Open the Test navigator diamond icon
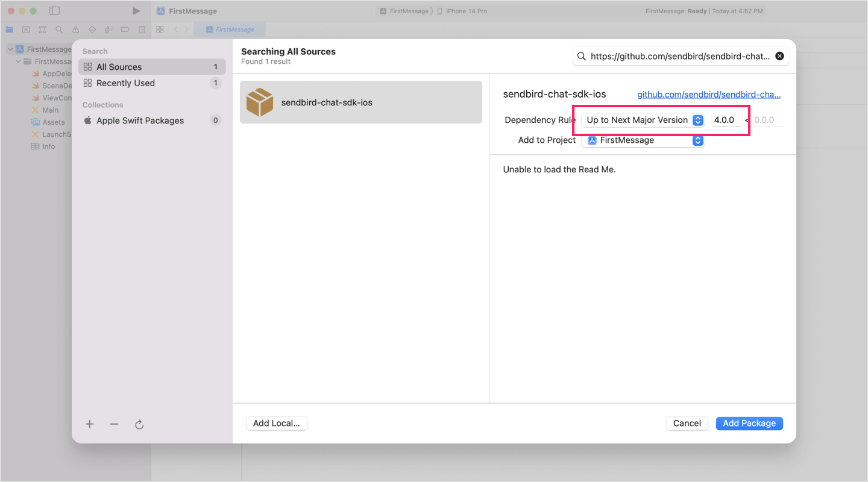The image size is (868, 482). coord(92,29)
